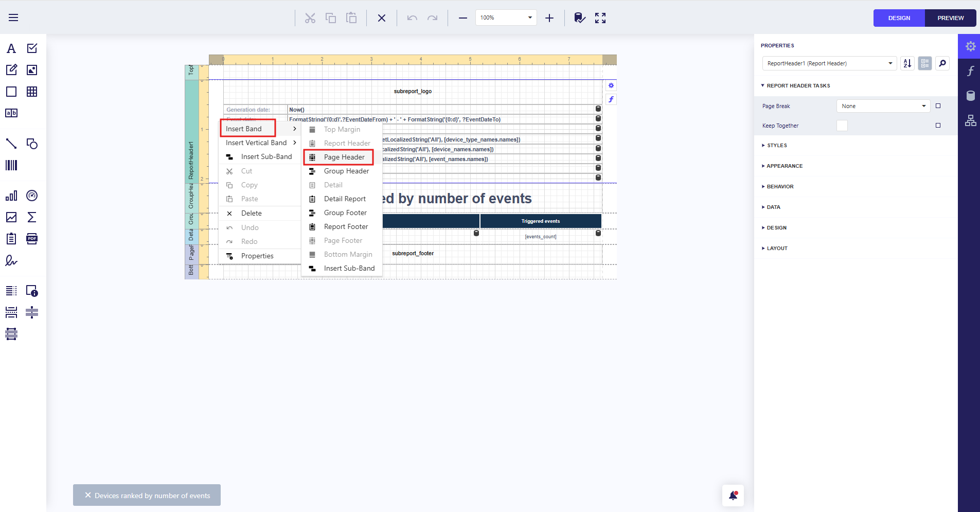Select Properties in the context menu
Image resolution: width=980 pixels, height=512 pixels.
[x=257, y=256]
